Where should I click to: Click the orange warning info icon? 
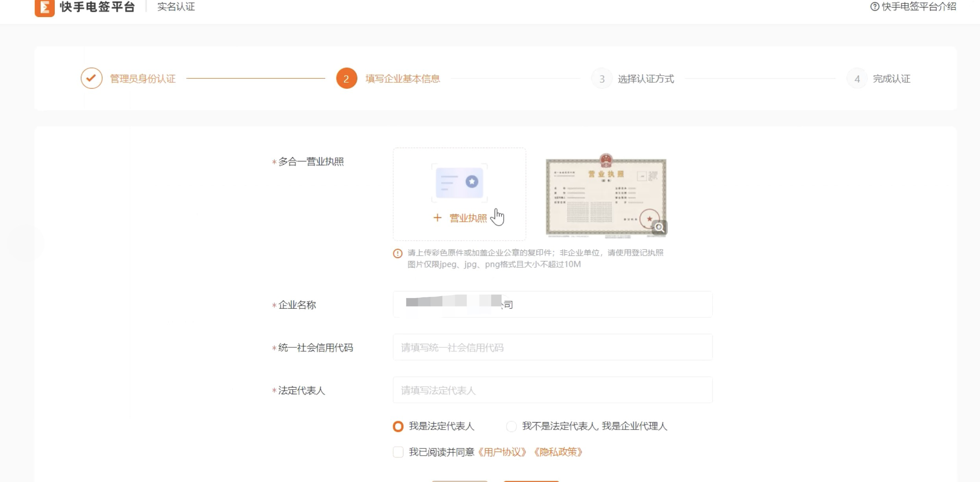coord(398,253)
